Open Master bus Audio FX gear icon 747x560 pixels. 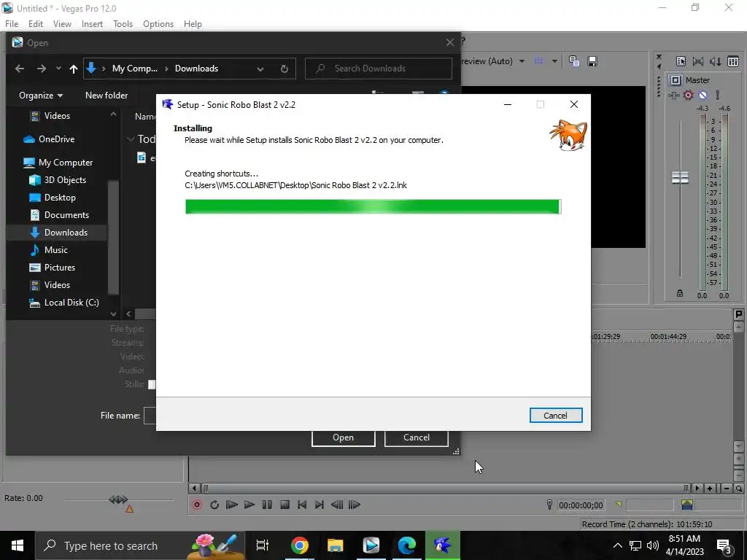tap(688, 96)
